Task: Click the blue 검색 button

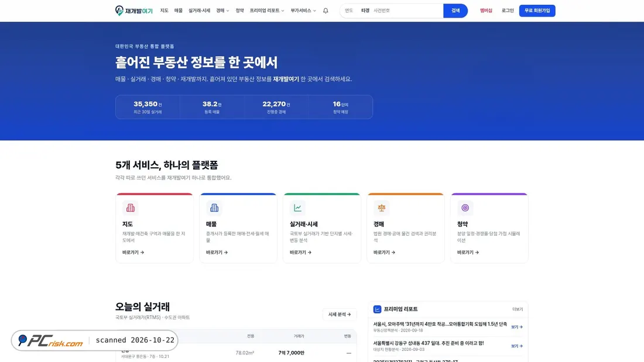Action: pos(455,11)
